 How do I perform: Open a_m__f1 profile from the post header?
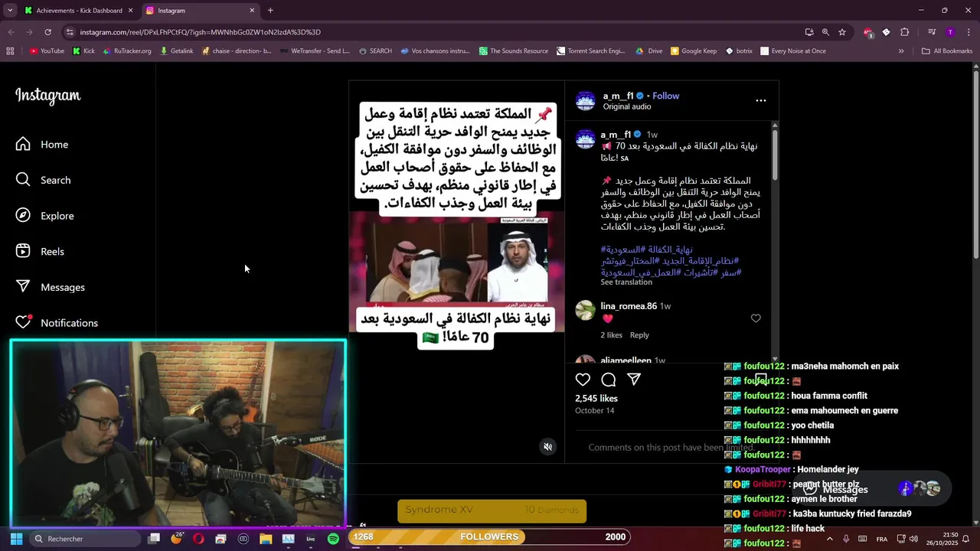click(x=618, y=96)
